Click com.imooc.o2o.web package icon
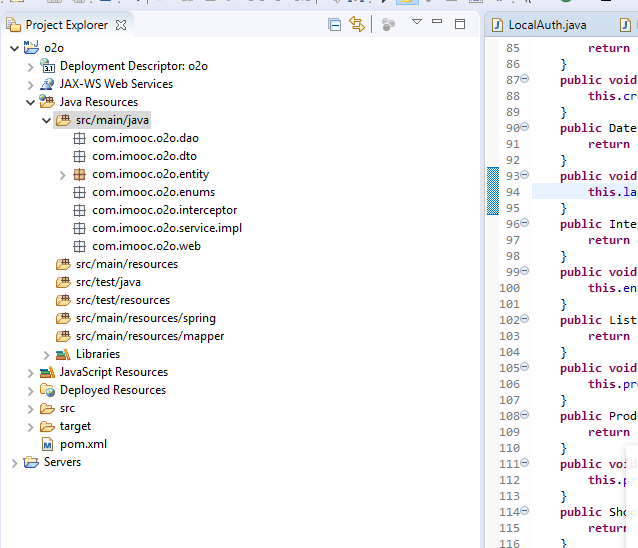The height and width of the screenshot is (548, 638). pos(79,246)
